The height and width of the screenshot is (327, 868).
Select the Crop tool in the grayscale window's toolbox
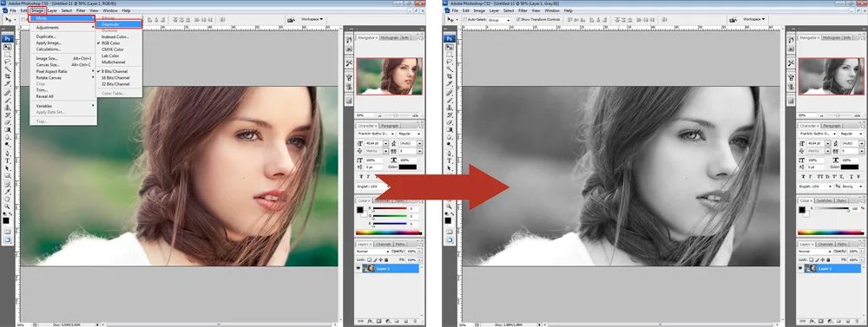coord(450,76)
